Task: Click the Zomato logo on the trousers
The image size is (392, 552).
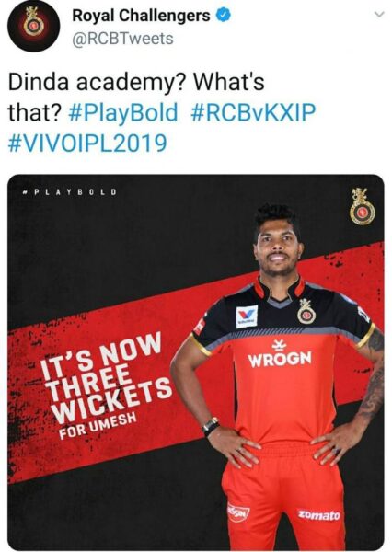Action: (x=319, y=515)
